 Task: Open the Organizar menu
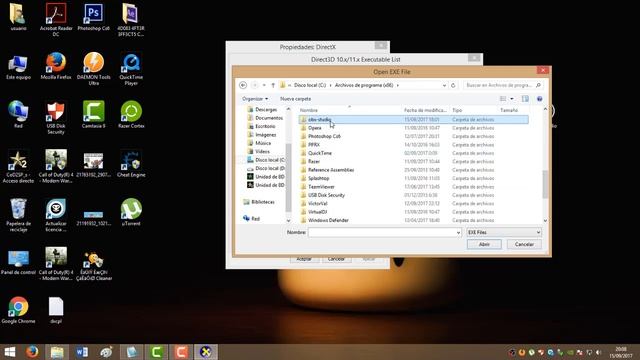[x=255, y=99]
